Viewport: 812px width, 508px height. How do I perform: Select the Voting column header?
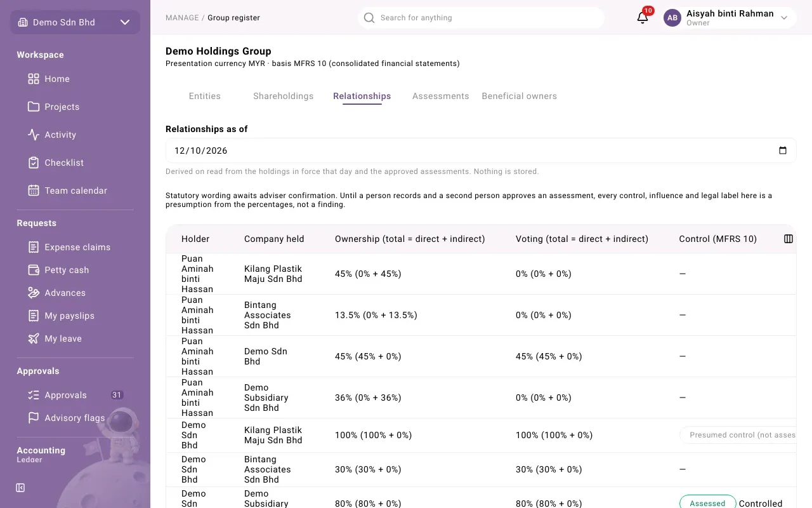[x=582, y=239]
